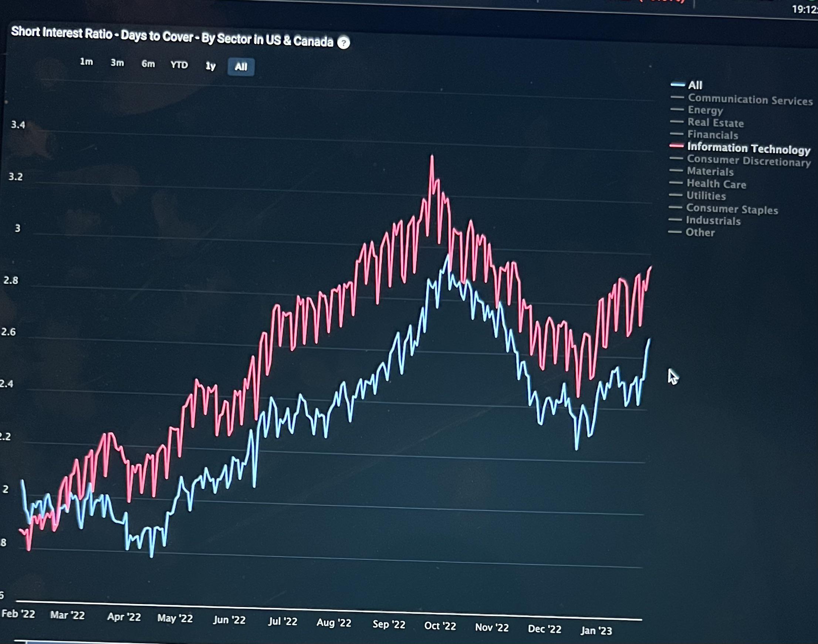Show the Industrials series line
The height and width of the screenshot is (644, 818).
coord(713,220)
